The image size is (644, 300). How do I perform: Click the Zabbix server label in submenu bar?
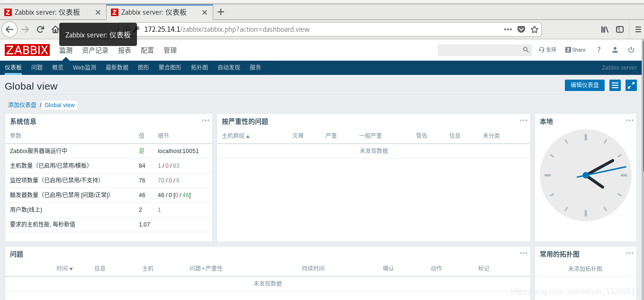pyautogui.click(x=619, y=68)
